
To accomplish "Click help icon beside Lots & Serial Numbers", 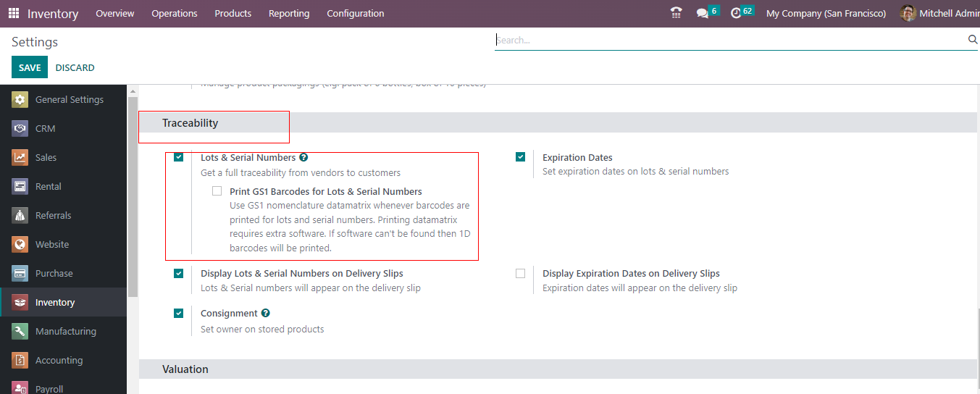I will [303, 157].
